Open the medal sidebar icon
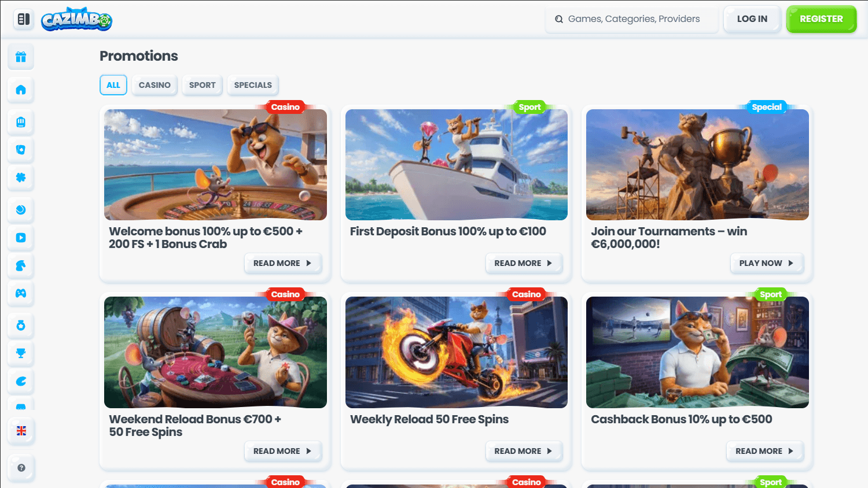Viewport: 868px width, 488px height. 21,326
